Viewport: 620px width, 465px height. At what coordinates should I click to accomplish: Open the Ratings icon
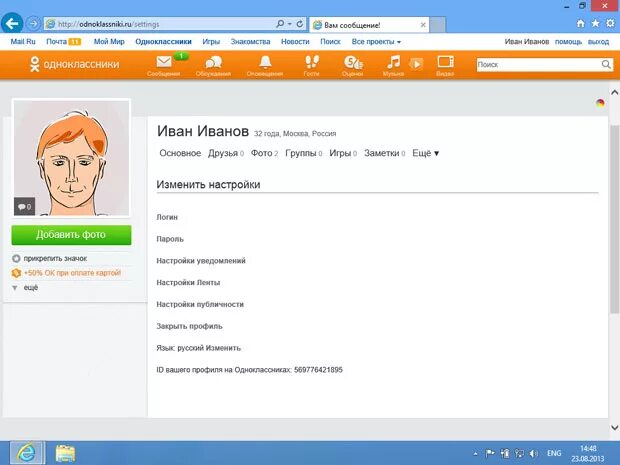(353, 62)
